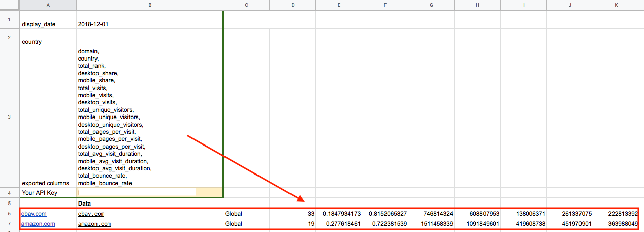Select column C header
Screen dimensions: 644x232
pos(246,5)
